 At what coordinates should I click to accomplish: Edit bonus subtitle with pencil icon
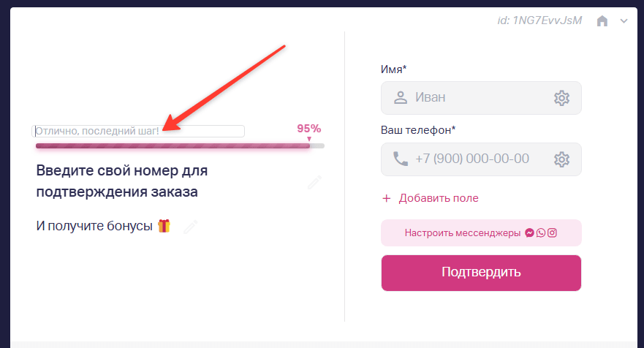[191, 227]
